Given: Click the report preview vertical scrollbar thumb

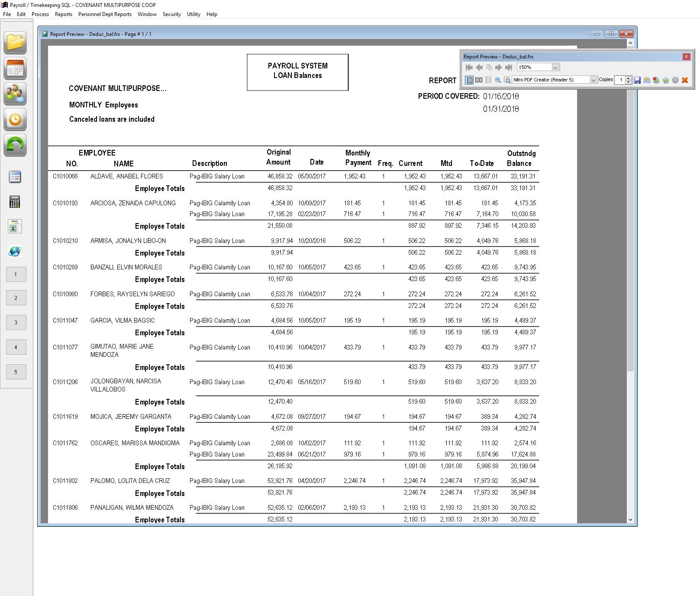Looking at the screenshot, I should click(630, 209).
